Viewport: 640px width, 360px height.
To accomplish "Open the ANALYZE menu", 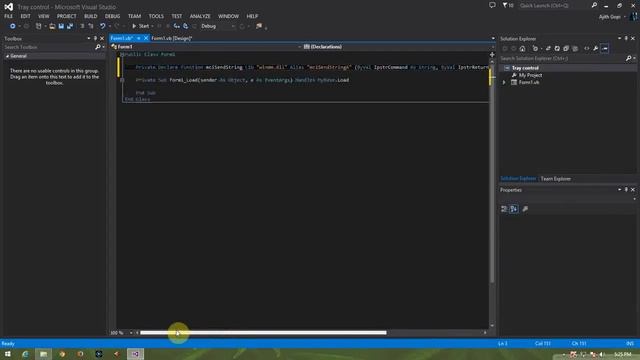I will coord(200,16).
